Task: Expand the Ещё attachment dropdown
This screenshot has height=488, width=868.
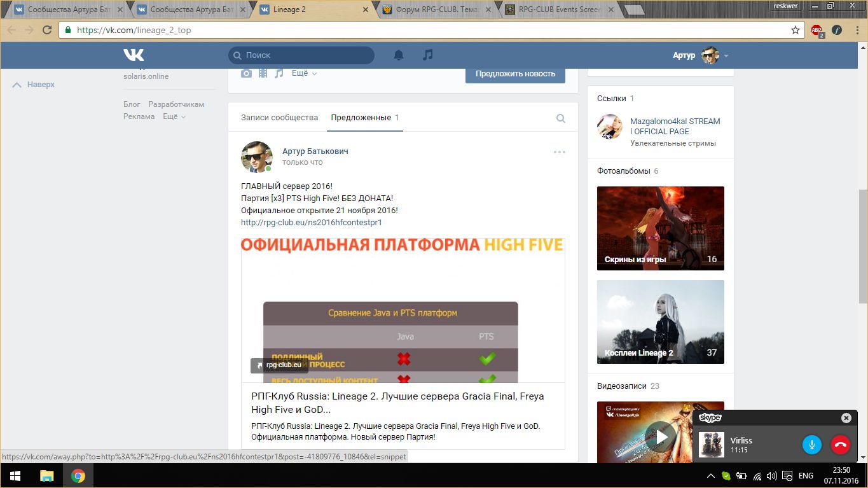Action: click(x=304, y=73)
